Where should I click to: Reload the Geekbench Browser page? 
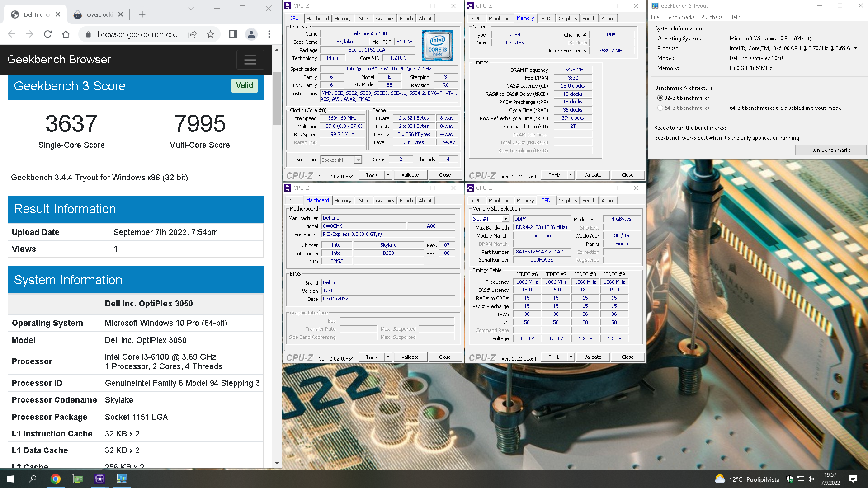(47, 34)
